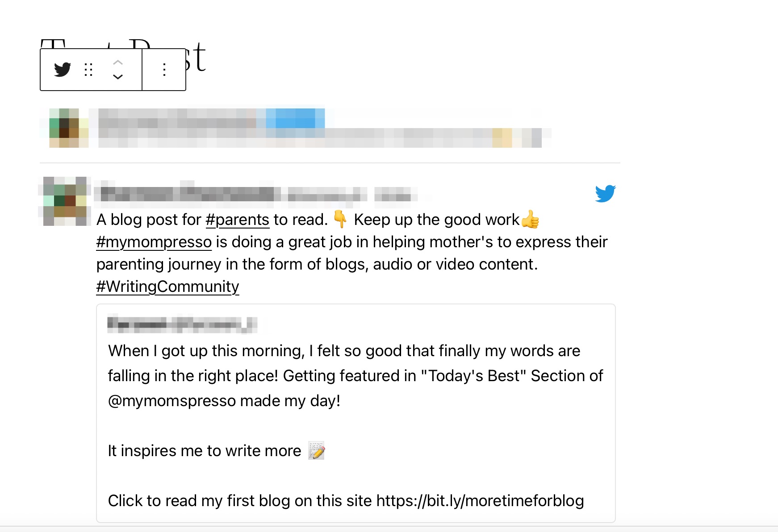Click the post title heading

[x=123, y=56]
